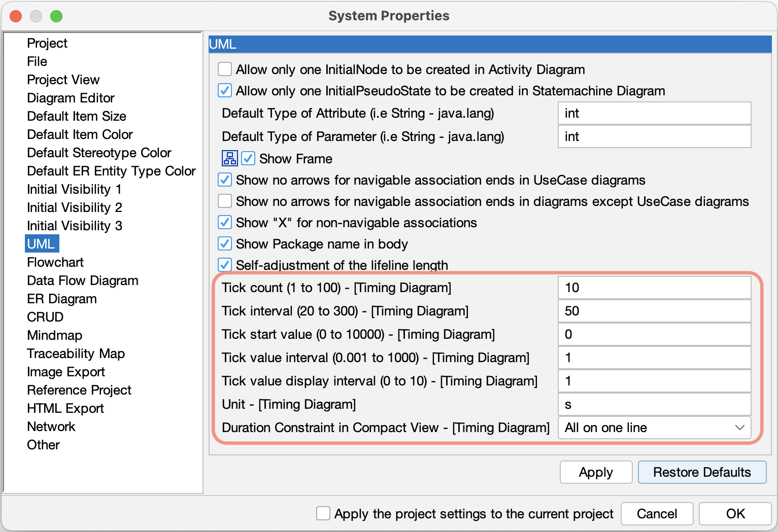Confirm settings with the OK button

point(735,513)
